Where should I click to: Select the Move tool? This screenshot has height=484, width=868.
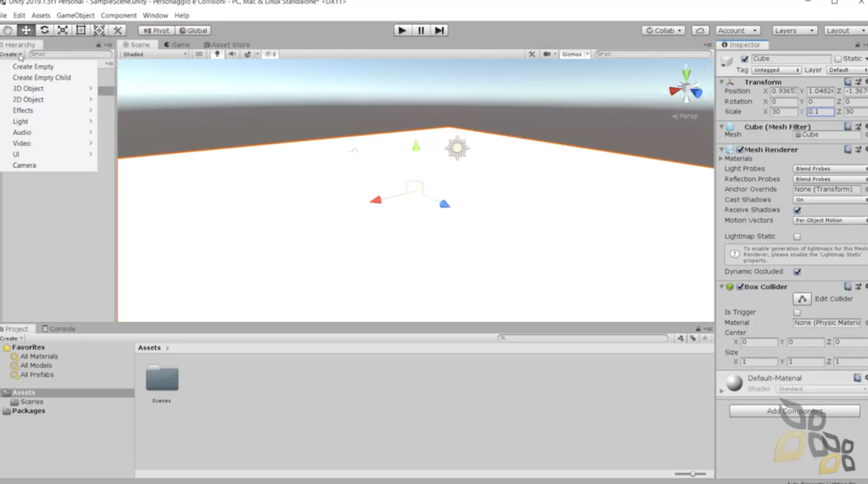point(26,31)
